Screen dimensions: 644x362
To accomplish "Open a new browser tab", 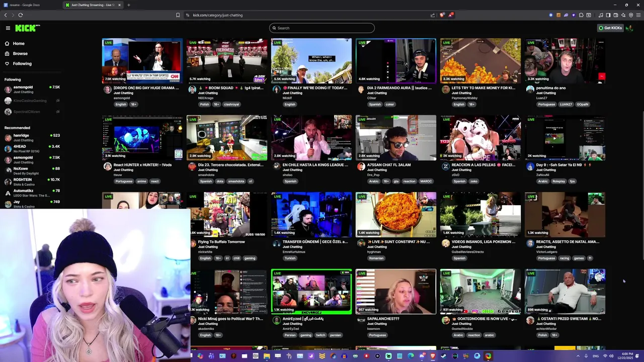I will [128, 5].
